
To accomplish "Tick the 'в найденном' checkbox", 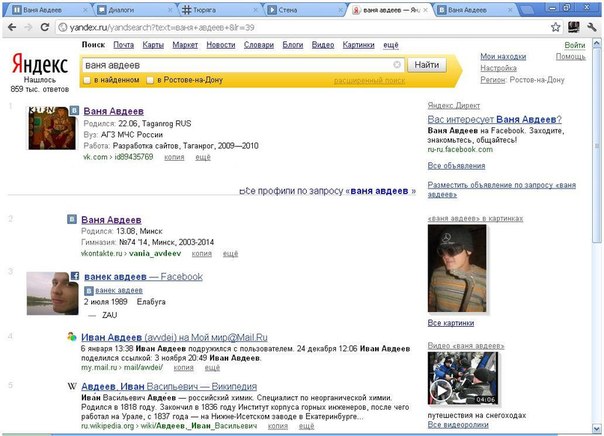I will pyautogui.click(x=87, y=80).
